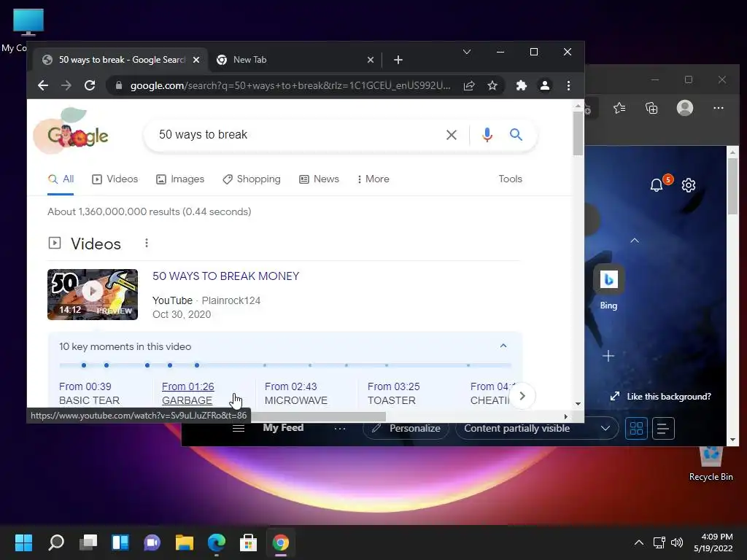Viewport: 747px width, 560px height.
Task: Open the Bing quick link tile in Edge
Action: click(x=608, y=287)
